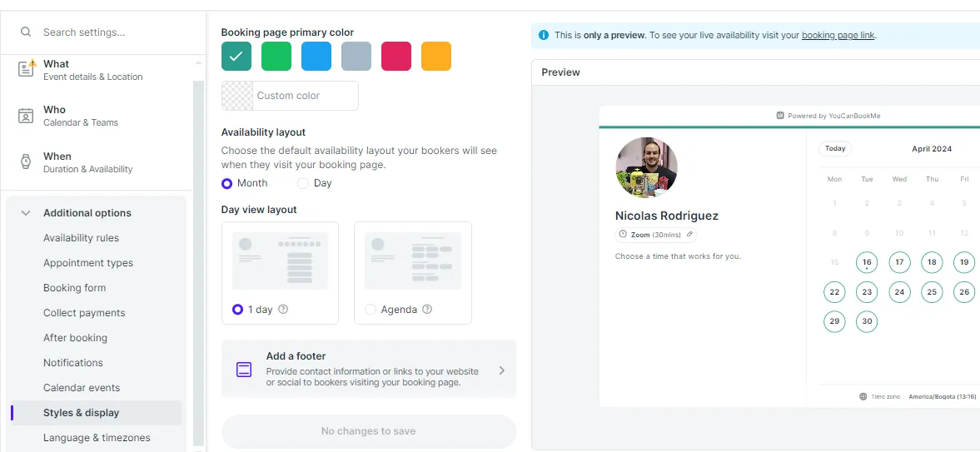Select the Day availability layout
Screen dimensions: 980x452
303,183
